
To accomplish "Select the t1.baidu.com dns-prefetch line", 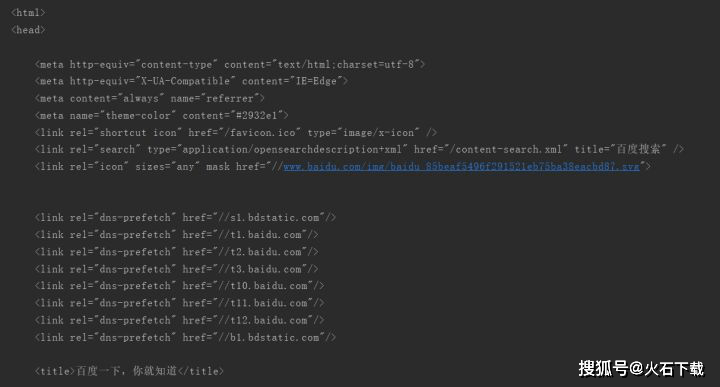I will pos(176,235).
